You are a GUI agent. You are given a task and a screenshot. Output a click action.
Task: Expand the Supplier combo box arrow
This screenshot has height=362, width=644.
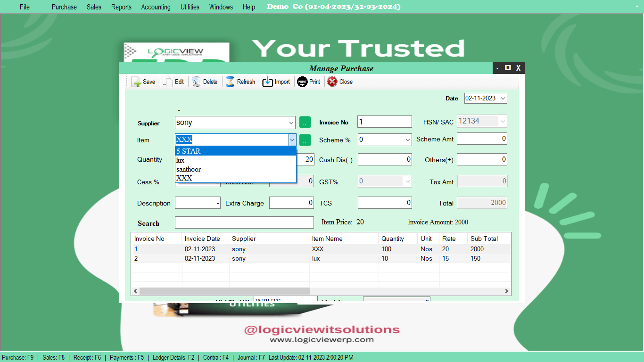click(x=291, y=123)
